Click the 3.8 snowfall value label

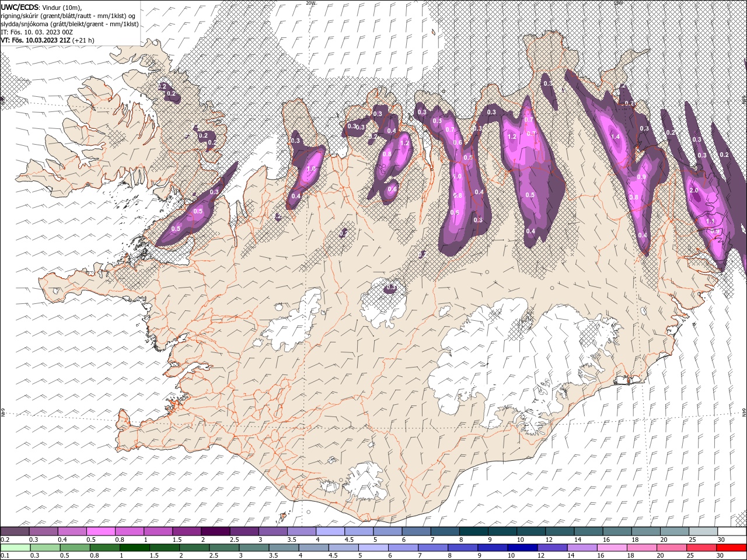(x=634, y=198)
